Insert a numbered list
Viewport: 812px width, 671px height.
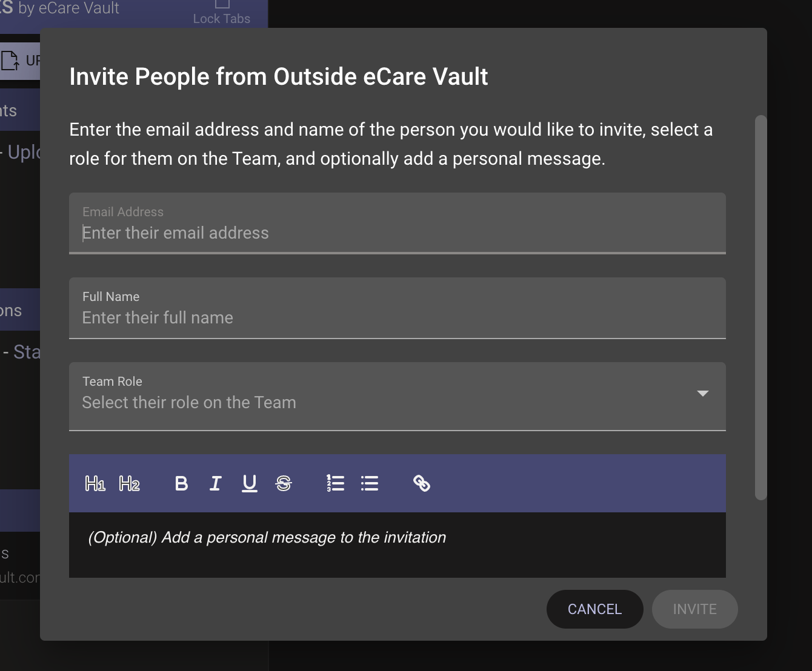coord(335,483)
